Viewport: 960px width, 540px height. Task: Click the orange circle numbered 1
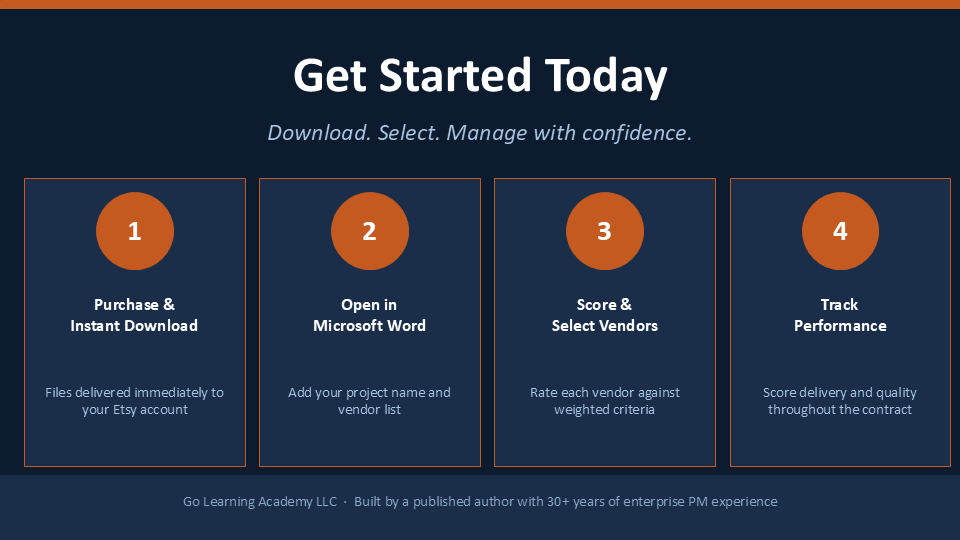pyautogui.click(x=135, y=231)
